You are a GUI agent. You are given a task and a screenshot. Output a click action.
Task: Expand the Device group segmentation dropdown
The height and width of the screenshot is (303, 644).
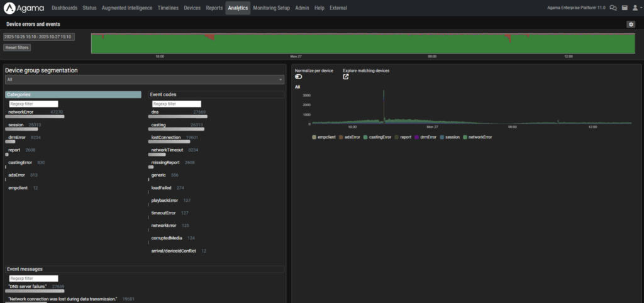[x=144, y=80]
